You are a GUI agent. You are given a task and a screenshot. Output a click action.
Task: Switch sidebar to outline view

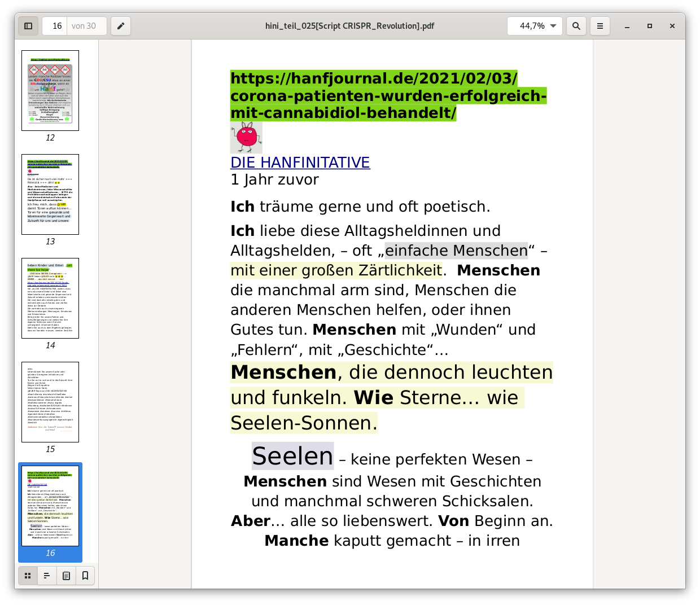pos(47,576)
